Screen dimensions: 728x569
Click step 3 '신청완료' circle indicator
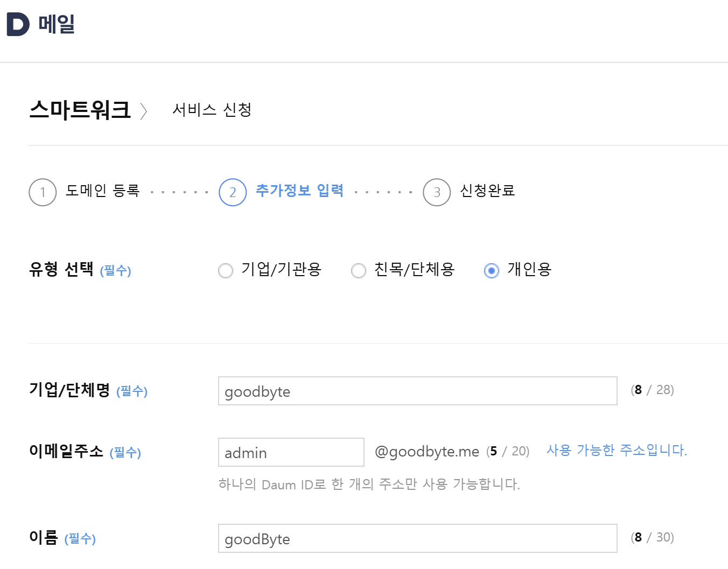pyautogui.click(x=436, y=192)
